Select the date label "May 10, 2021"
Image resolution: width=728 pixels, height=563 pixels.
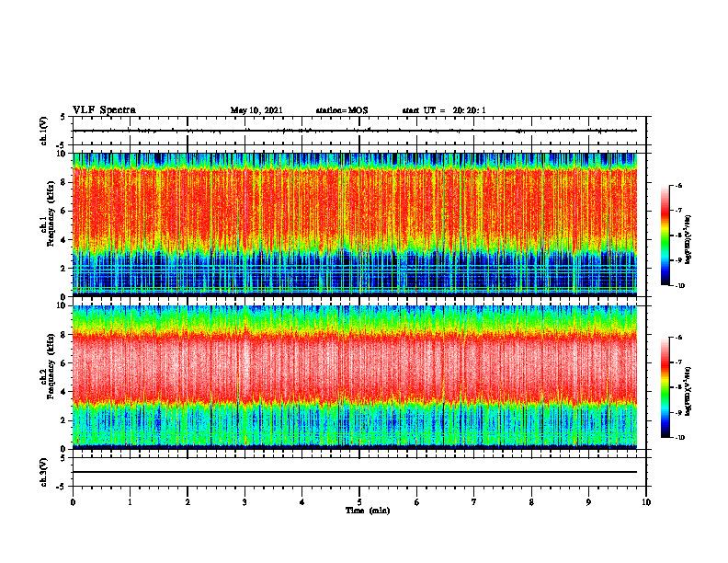tap(256, 110)
